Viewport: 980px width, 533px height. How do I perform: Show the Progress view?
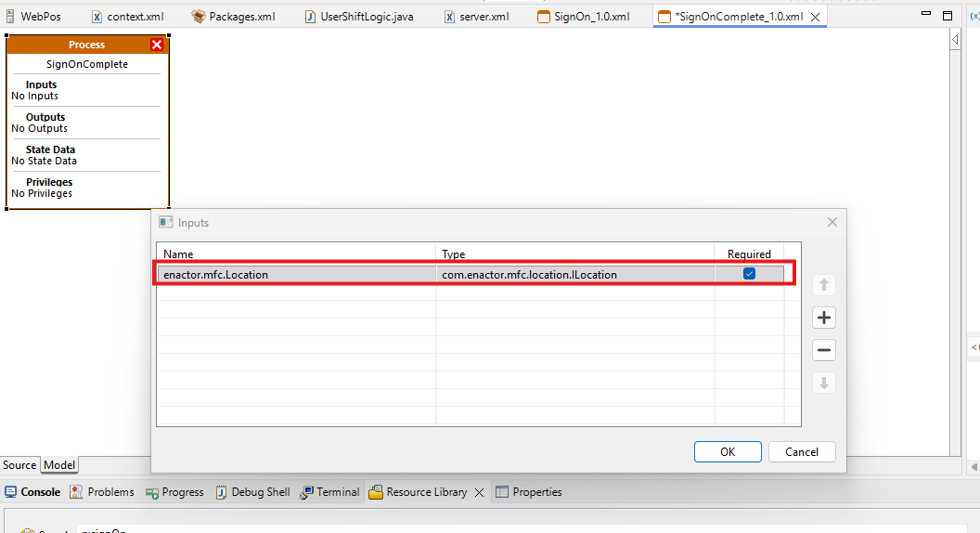coord(175,492)
